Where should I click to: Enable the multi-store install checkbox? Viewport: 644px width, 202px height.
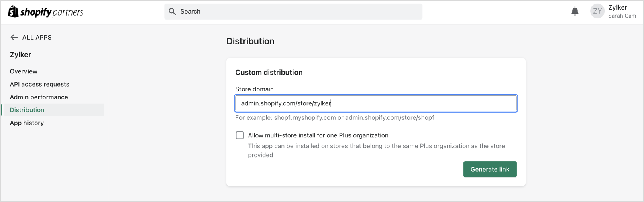[x=240, y=135]
